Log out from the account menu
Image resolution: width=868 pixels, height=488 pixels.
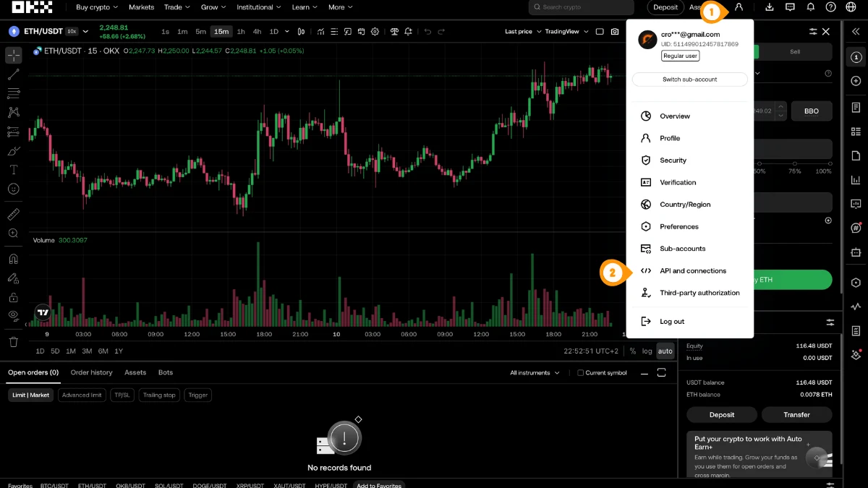(x=672, y=322)
